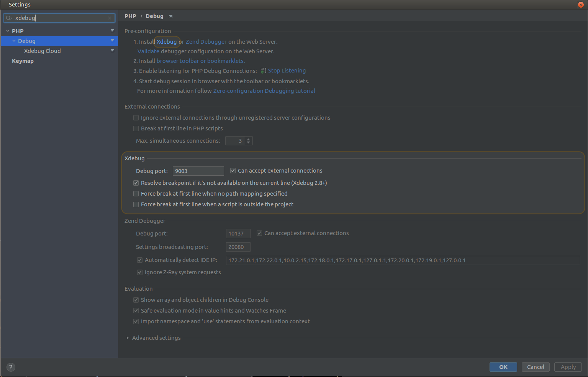Close the Settings dialog window
The width and height of the screenshot is (588, 377).
point(581,5)
